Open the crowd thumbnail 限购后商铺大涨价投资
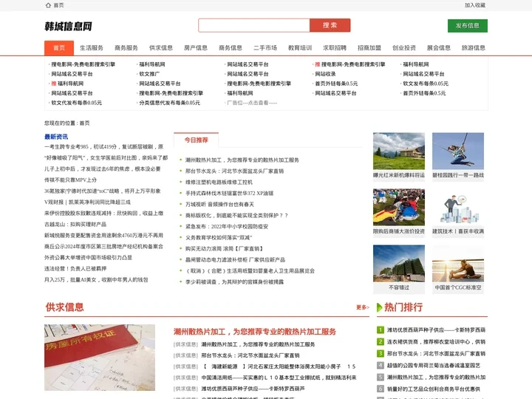Image resolution: width=532 pixels, height=399 pixels. [399, 207]
